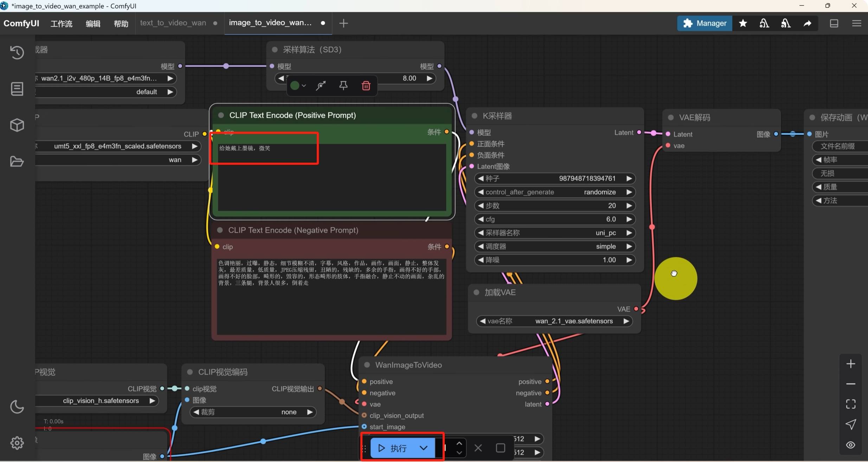The image size is (868, 462).
Task: Toggle dark theme moon icon
Action: (x=17, y=407)
